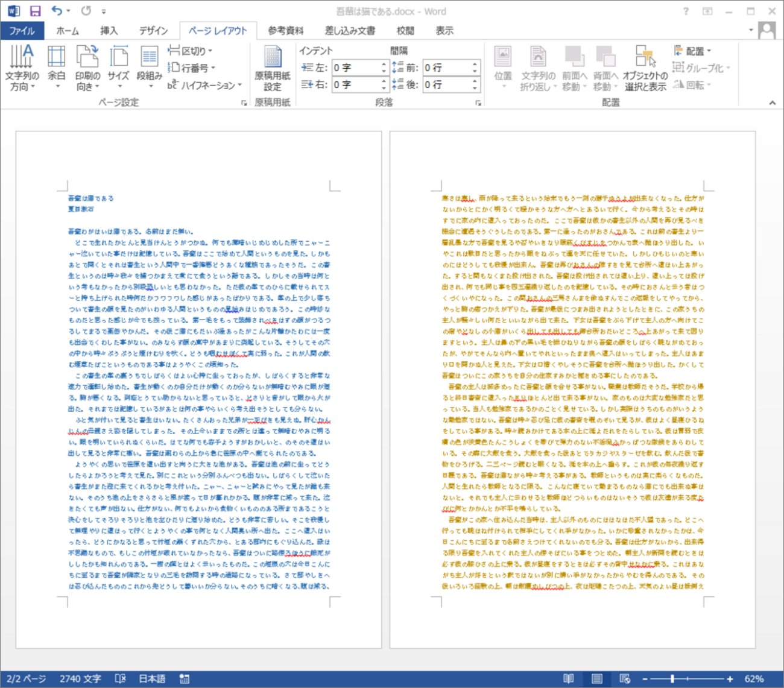
Task: Click the サイズ (Size) icon
Action: 118,68
